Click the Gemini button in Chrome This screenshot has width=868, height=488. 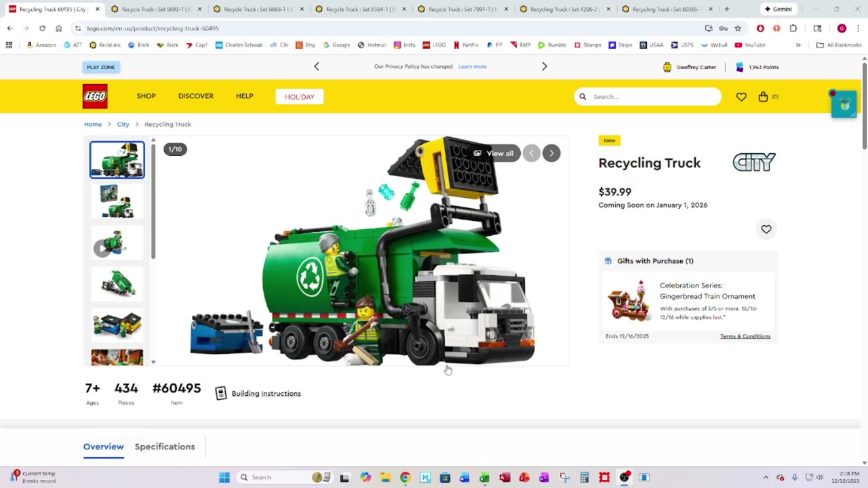click(x=778, y=9)
